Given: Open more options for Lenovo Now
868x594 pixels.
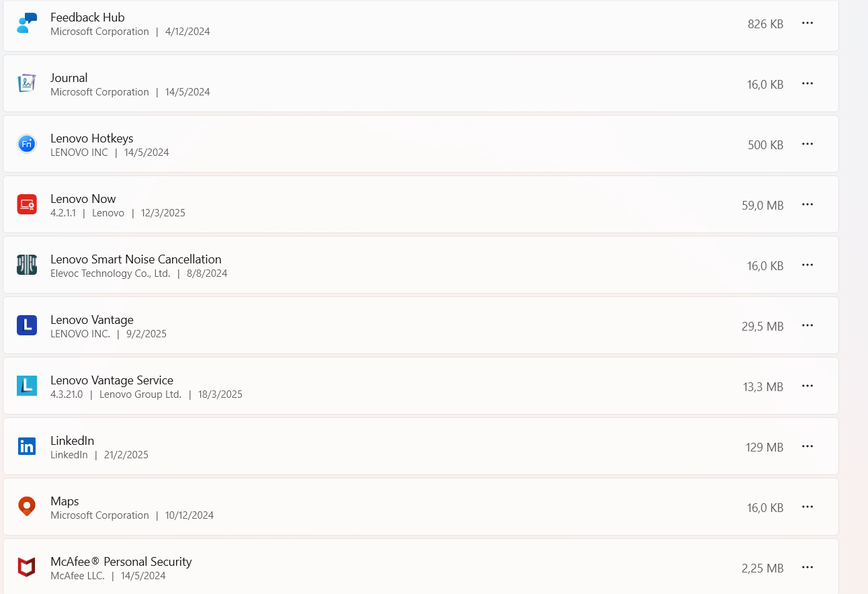Looking at the screenshot, I should (x=808, y=204).
